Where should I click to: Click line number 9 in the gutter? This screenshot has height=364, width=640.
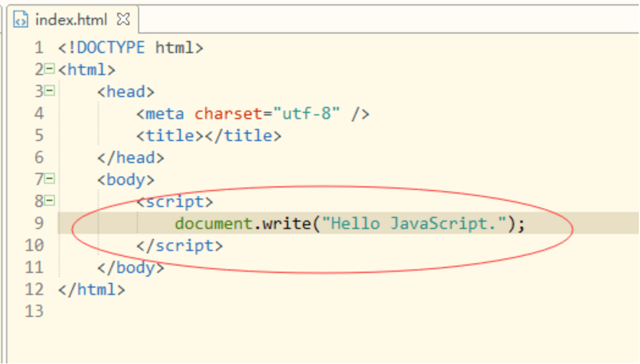coord(39,224)
